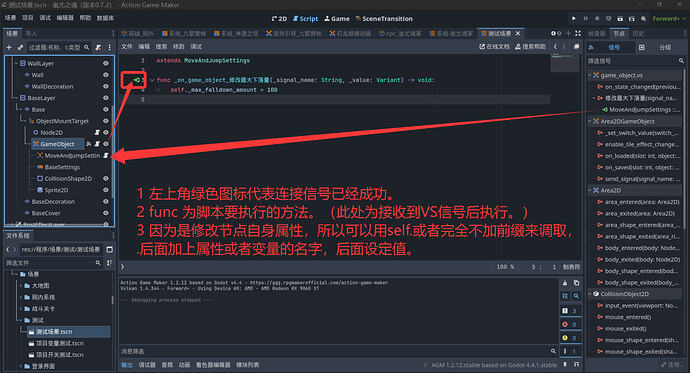The width and height of the screenshot is (690, 373).
Task: Collapse the Area2DGameObject signal group
Action: click(x=590, y=121)
